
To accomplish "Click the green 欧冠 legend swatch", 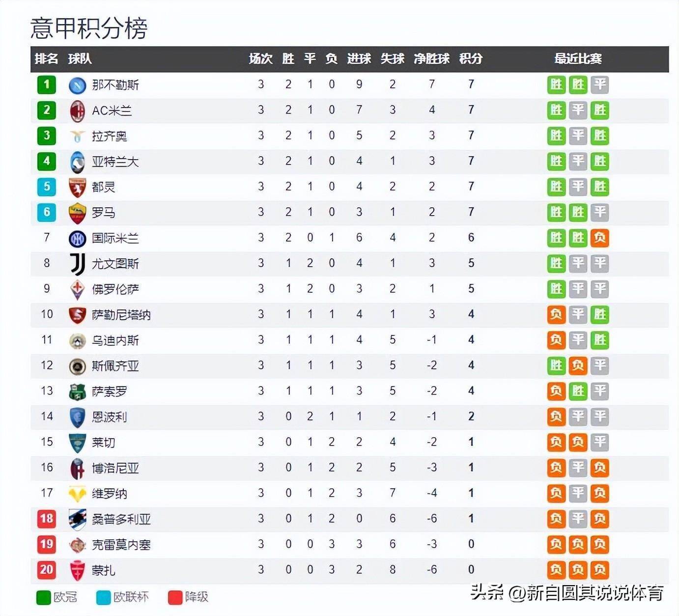I will tap(44, 597).
